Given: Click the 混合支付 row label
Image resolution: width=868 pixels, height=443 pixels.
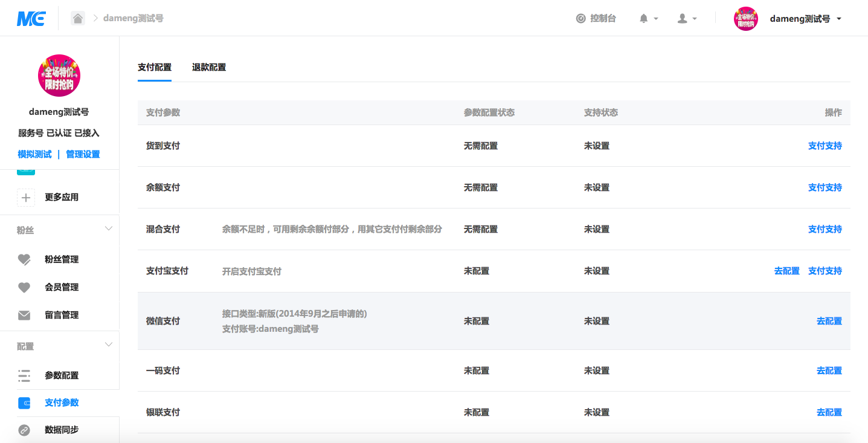Looking at the screenshot, I should pos(163,229).
